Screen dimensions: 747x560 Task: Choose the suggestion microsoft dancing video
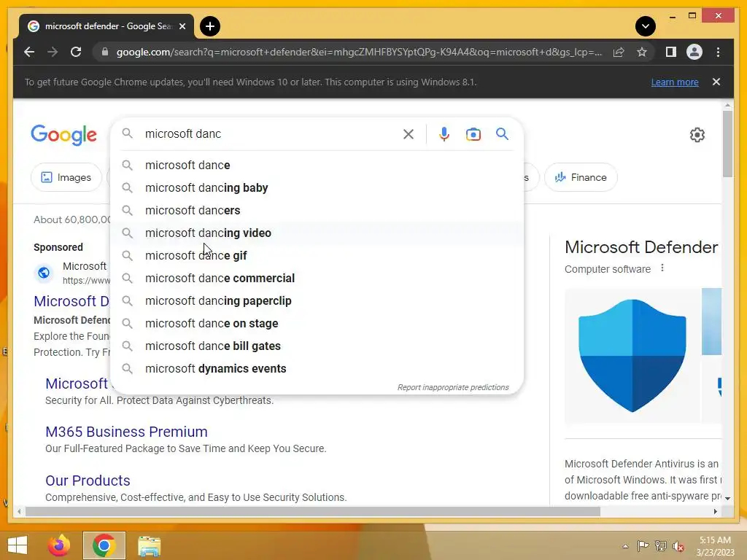(x=317, y=233)
